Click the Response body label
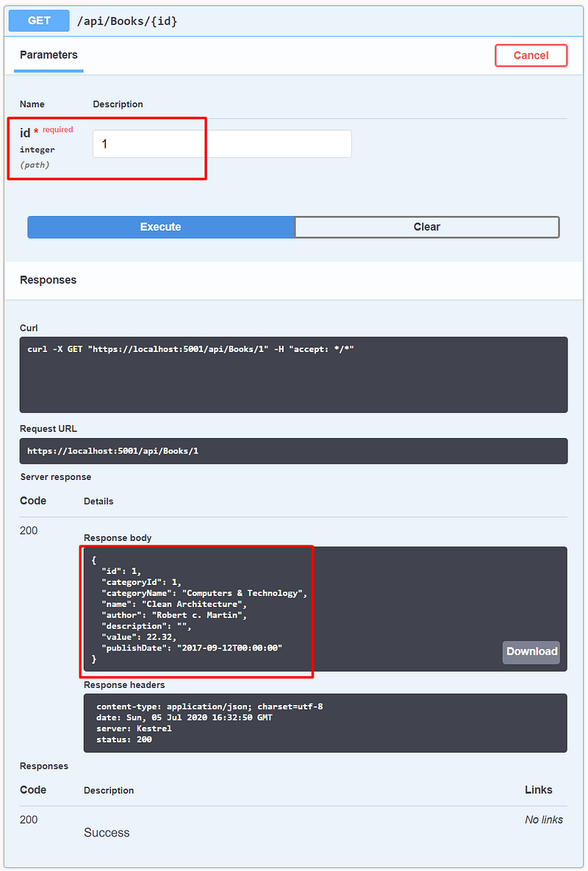 click(x=118, y=538)
